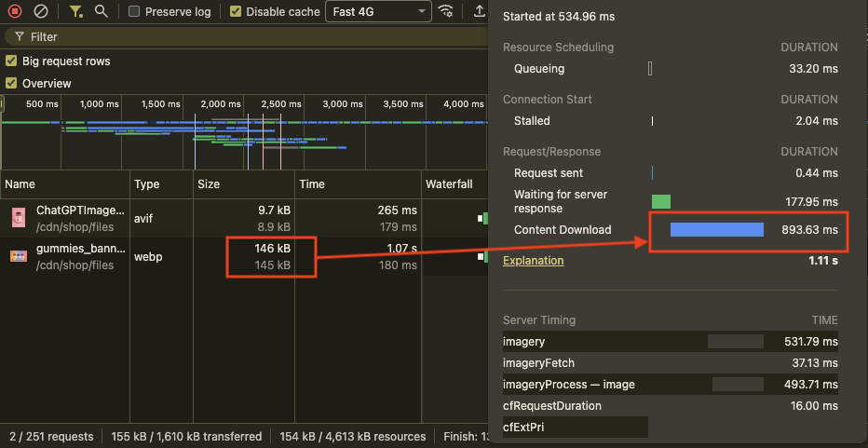The width and height of the screenshot is (868, 448).
Task: Enable the Preserve log checkbox
Action: point(135,12)
